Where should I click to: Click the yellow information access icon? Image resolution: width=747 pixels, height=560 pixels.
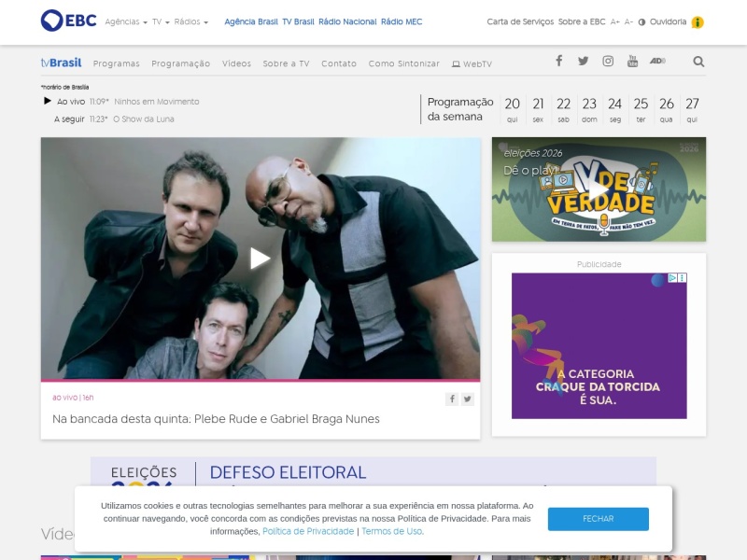point(698,22)
